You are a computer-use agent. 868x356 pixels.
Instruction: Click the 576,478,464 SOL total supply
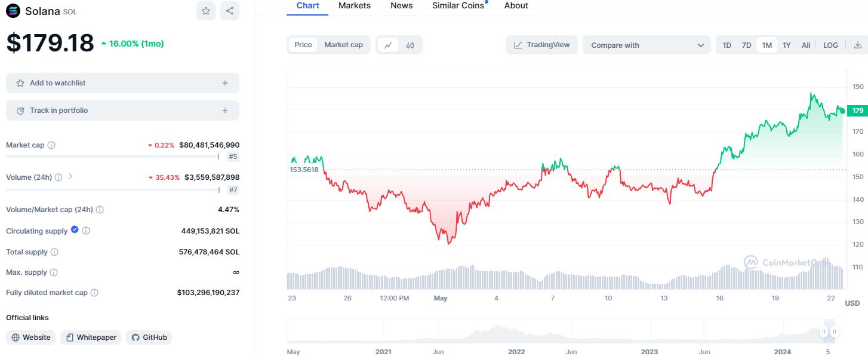209,252
